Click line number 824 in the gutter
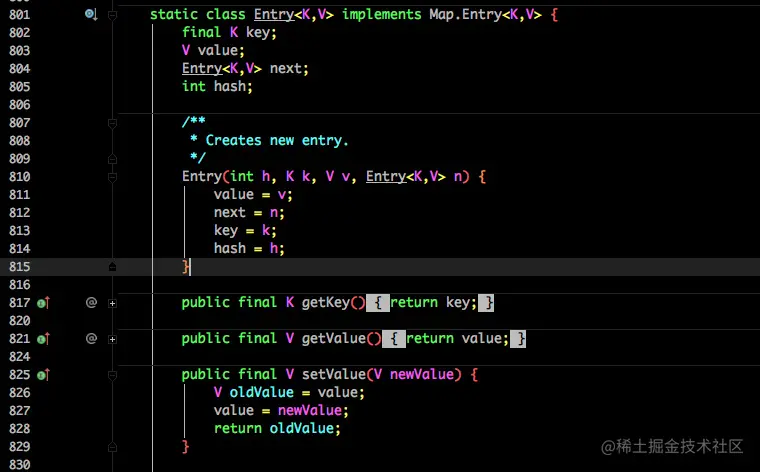The image size is (760, 472). (19, 357)
